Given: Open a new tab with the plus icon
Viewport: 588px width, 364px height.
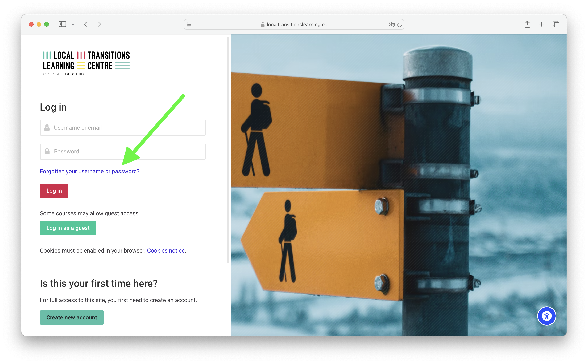Looking at the screenshot, I should click(541, 24).
